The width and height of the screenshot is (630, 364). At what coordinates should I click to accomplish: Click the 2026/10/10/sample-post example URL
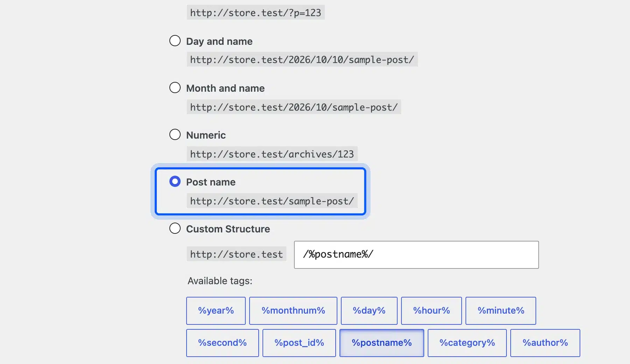302,59
